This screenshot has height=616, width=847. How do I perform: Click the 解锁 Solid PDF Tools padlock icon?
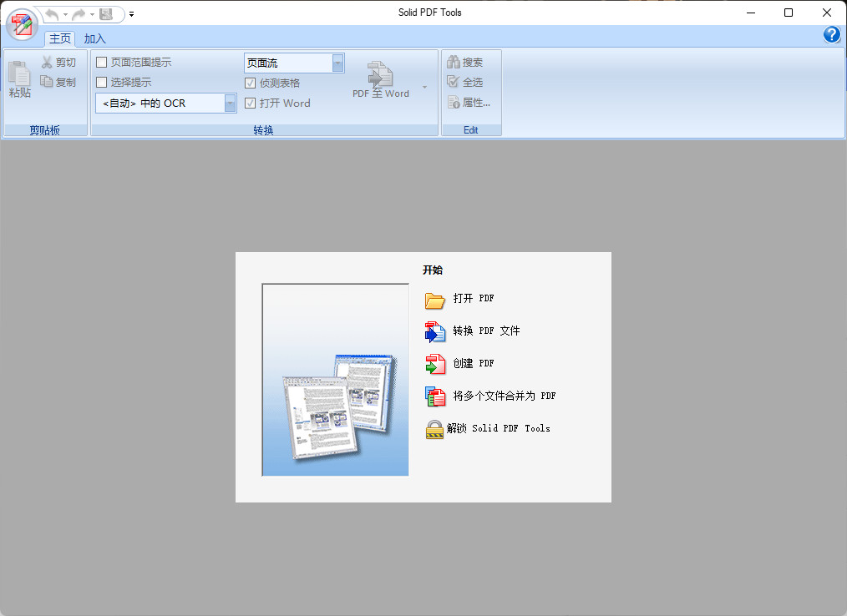click(x=434, y=430)
